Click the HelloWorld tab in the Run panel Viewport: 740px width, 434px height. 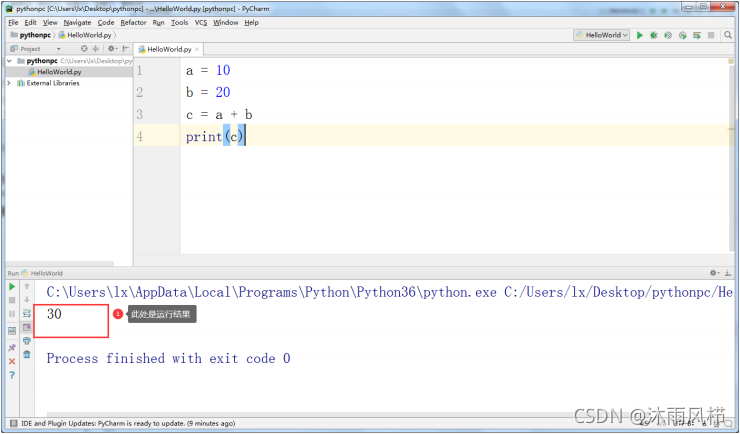point(46,273)
